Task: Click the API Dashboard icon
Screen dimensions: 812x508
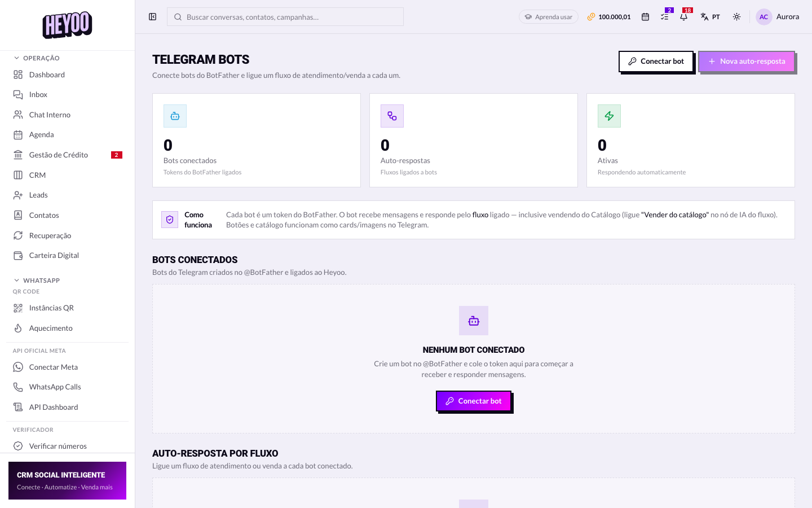Action: coord(18,407)
